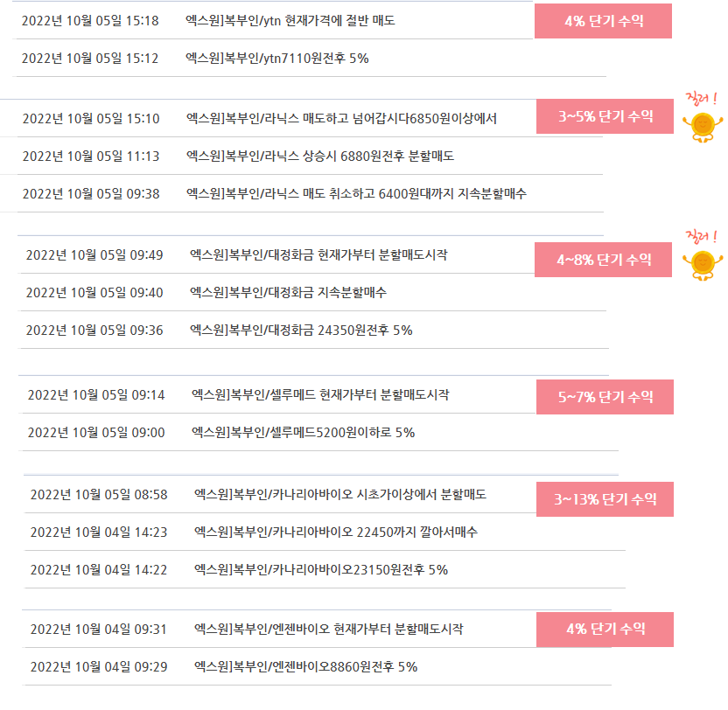The height and width of the screenshot is (710, 728).
Task: Open 카나리아바이오 시초가이상에서 분할매도 message
Action: (x=339, y=494)
